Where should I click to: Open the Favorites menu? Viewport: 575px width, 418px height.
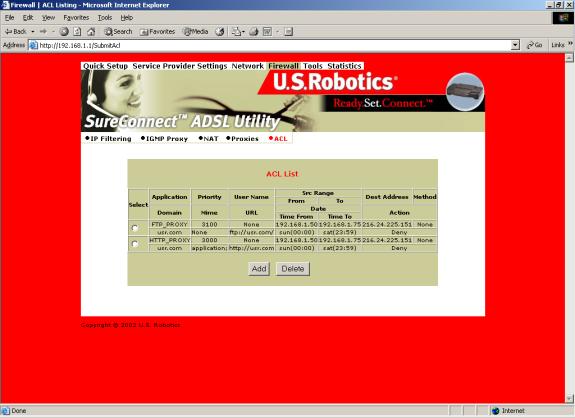(x=76, y=18)
